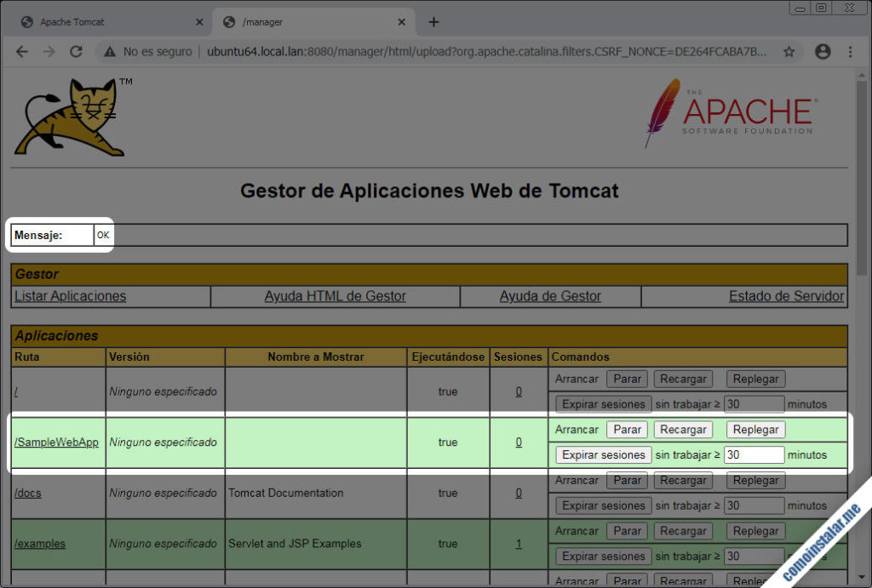
Task: Undeploy /SampleWebApp with Replegar button
Action: [756, 430]
